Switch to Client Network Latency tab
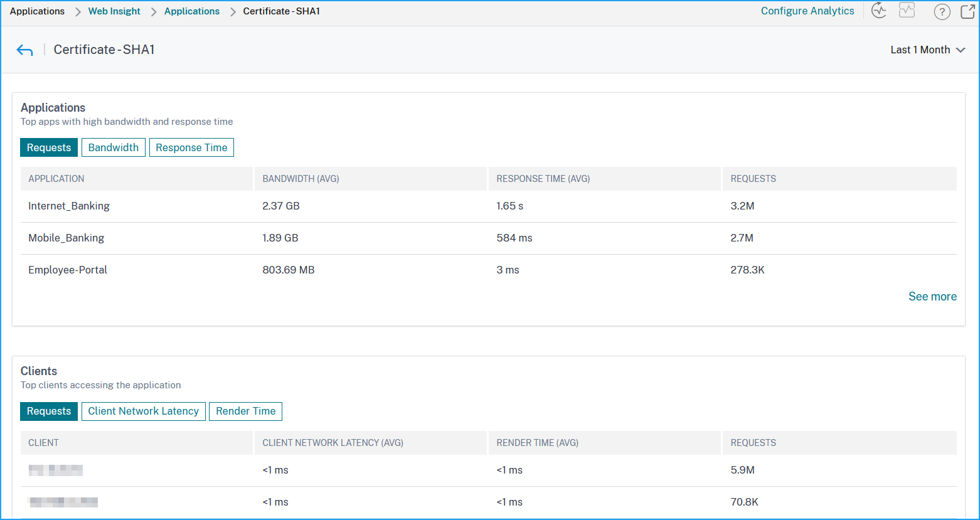The height and width of the screenshot is (520, 980). coord(144,411)
